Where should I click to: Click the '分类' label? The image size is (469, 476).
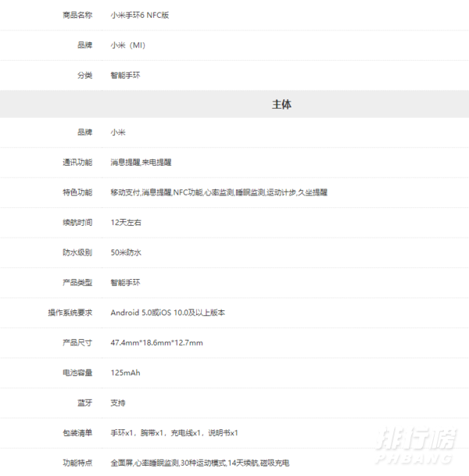[84, 75]
